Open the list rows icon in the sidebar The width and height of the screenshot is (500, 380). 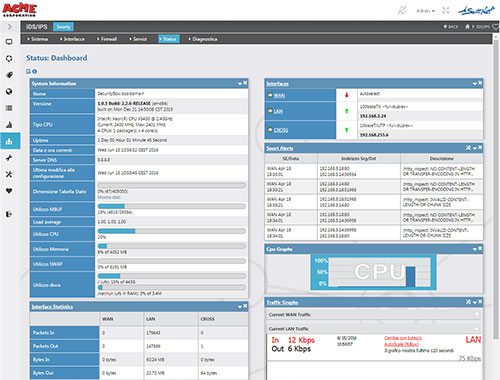[x=9, y=108]
